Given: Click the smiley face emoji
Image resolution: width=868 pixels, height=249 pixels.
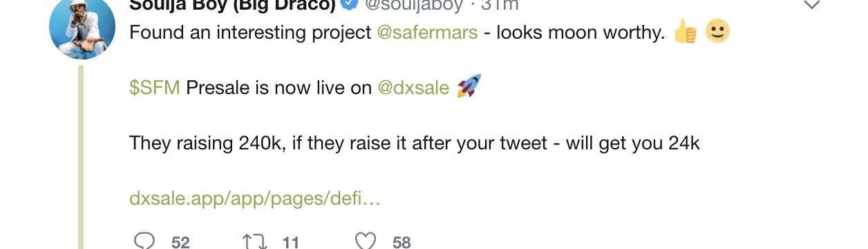Looking at the screenshot, I should [717, 31].
